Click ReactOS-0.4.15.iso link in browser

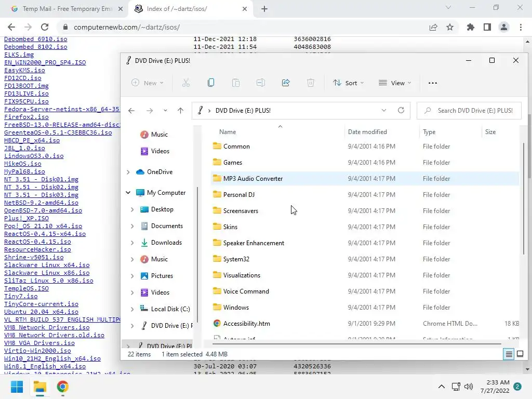point(37,242)
